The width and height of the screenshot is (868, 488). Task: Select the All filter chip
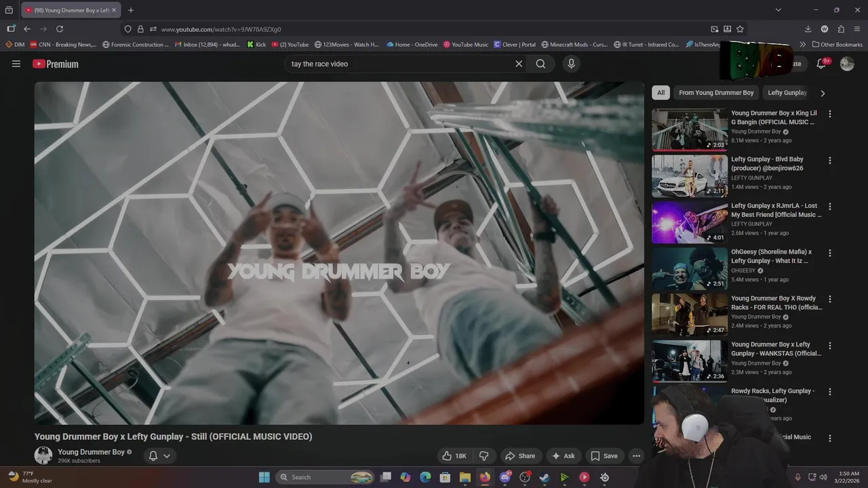pyautogui.click(x=660, y=93)
